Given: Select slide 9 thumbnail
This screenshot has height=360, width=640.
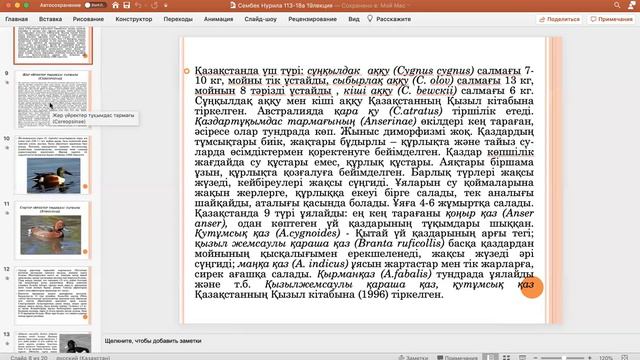Looking at the screenshot, I should click(x=52, y=100).
